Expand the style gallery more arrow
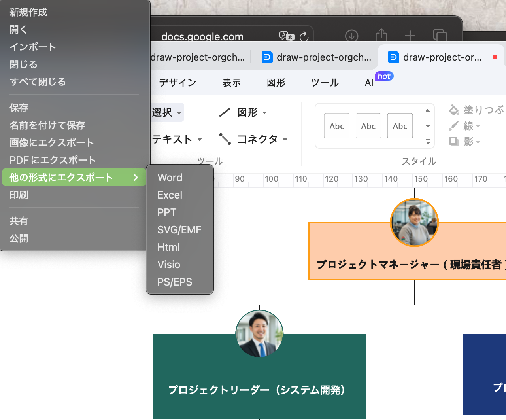The width and height of the screenshot is (506, 420). pos(428,141)
